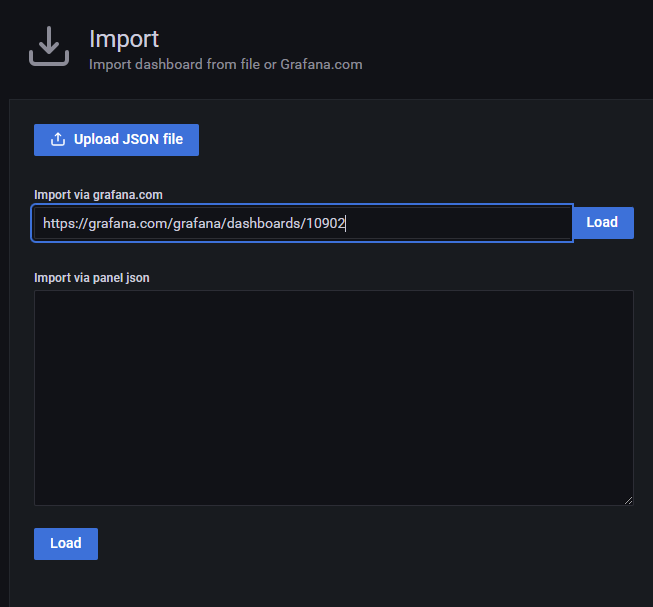Click the upload arrow icon on Upload button
Image resolution: width=653 pixels, height=607 pixels.
(x=58, y=140)
